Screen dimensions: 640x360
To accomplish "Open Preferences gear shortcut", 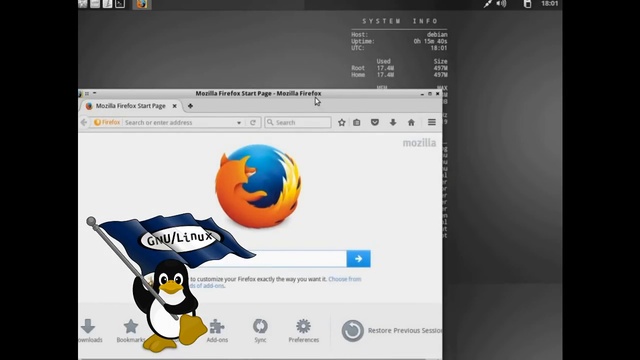I will (304, 331).
